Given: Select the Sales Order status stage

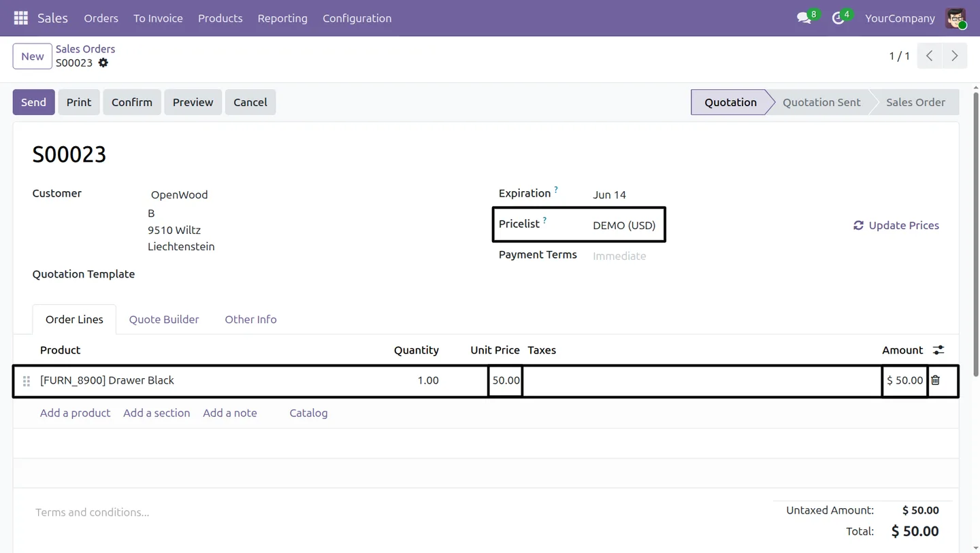Looking at the screenshot, I should point(915,102).
